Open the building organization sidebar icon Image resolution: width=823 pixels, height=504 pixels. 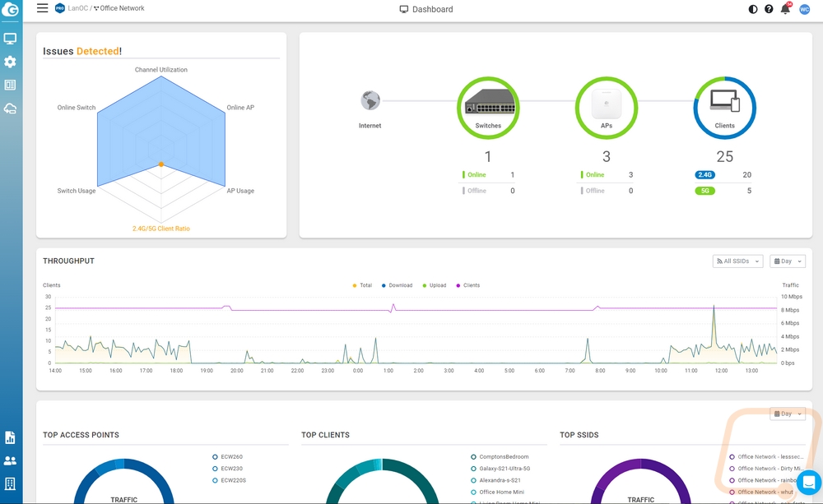(10, 483)
